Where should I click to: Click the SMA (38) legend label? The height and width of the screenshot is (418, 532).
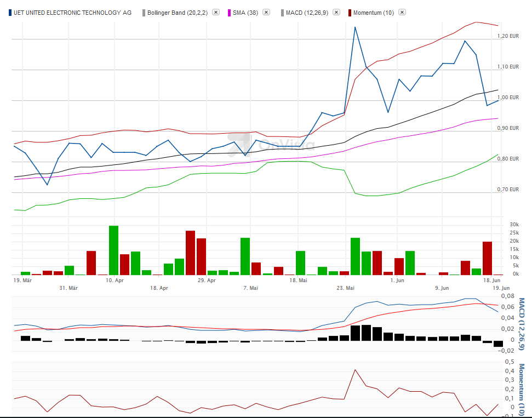pyautogui.click(x=245, y=13)
